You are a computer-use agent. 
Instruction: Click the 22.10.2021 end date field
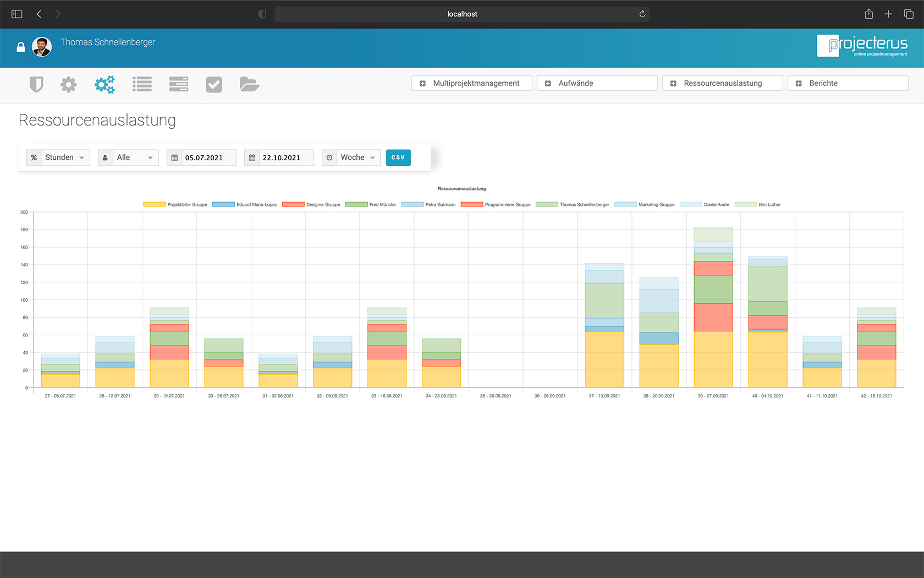[283, 157]
